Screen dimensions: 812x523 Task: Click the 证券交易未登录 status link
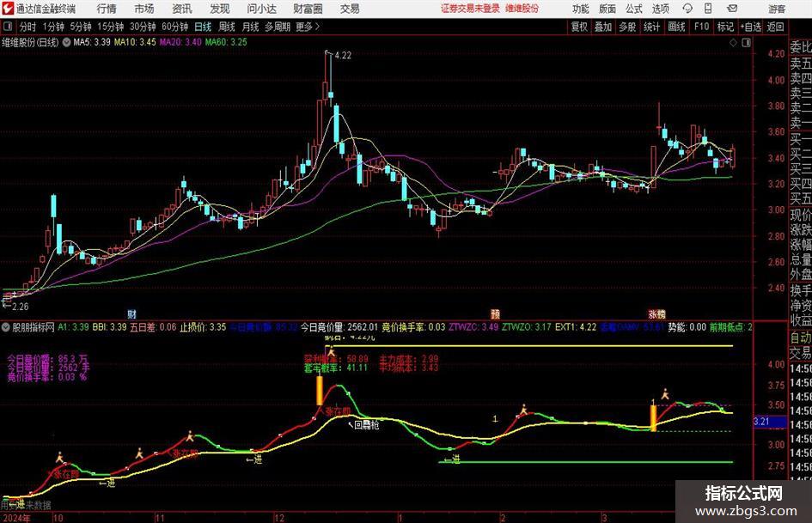(x=470, y=9)
